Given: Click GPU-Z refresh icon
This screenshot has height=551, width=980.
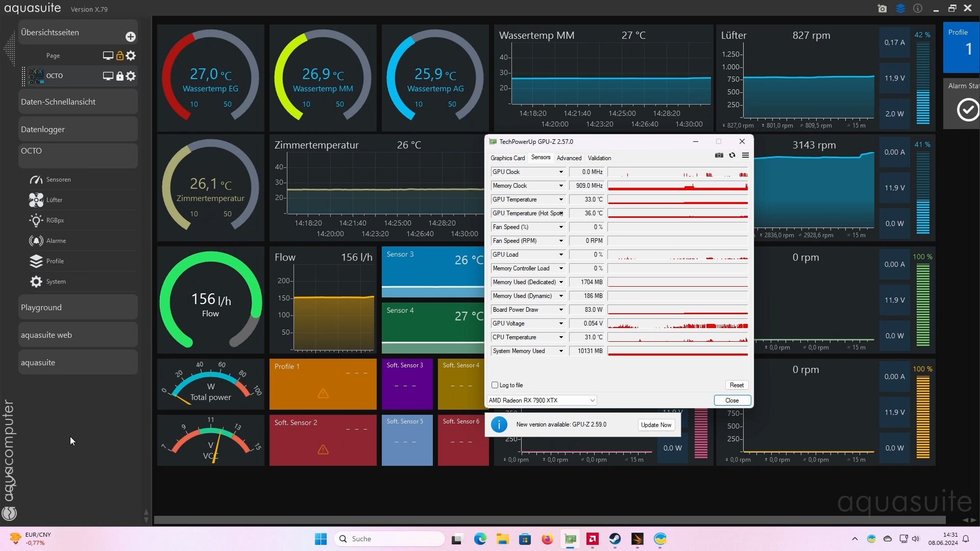Looking at the screenshot, I should pos(732,155).
